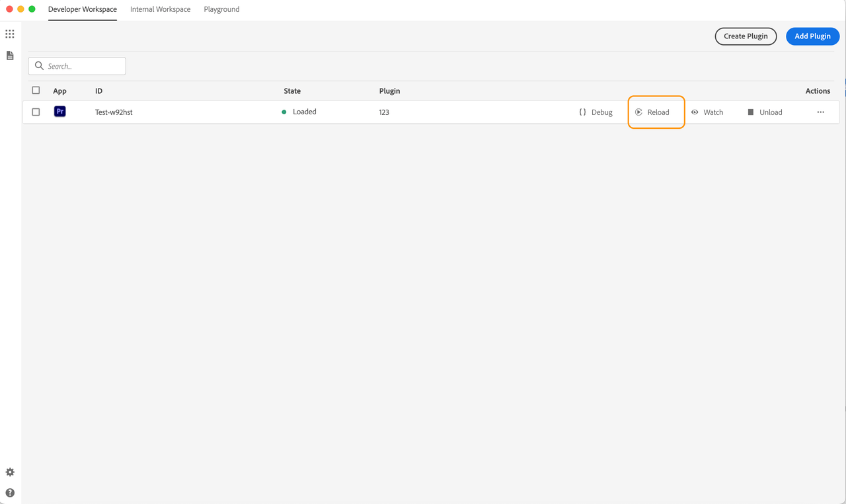Click the State column header
846x504 pixels.
click(x=292, y=91)
